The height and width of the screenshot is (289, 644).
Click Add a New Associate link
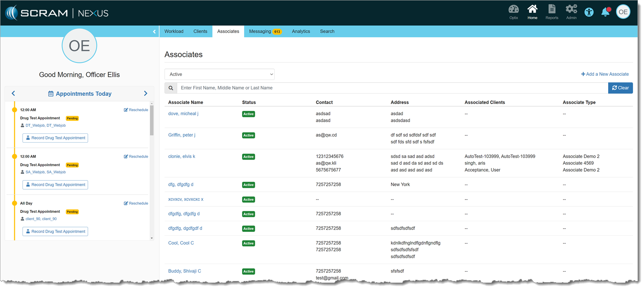605,74
